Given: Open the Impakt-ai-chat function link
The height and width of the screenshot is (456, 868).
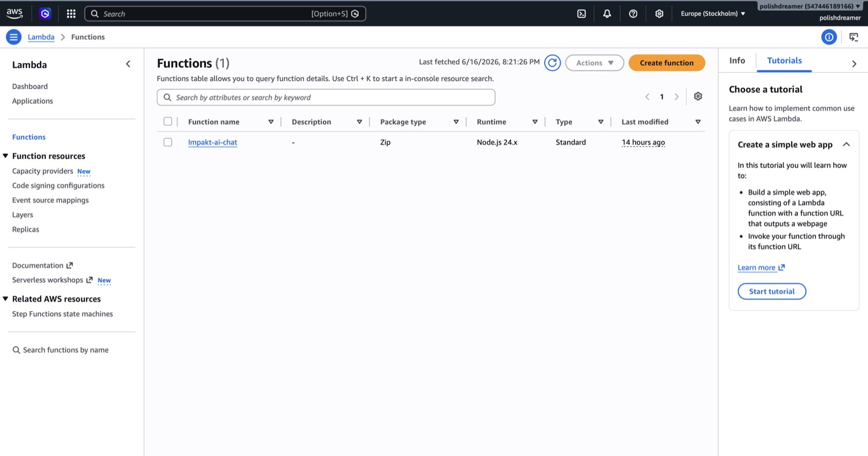Looking at the screenshot, I should 212,142.
